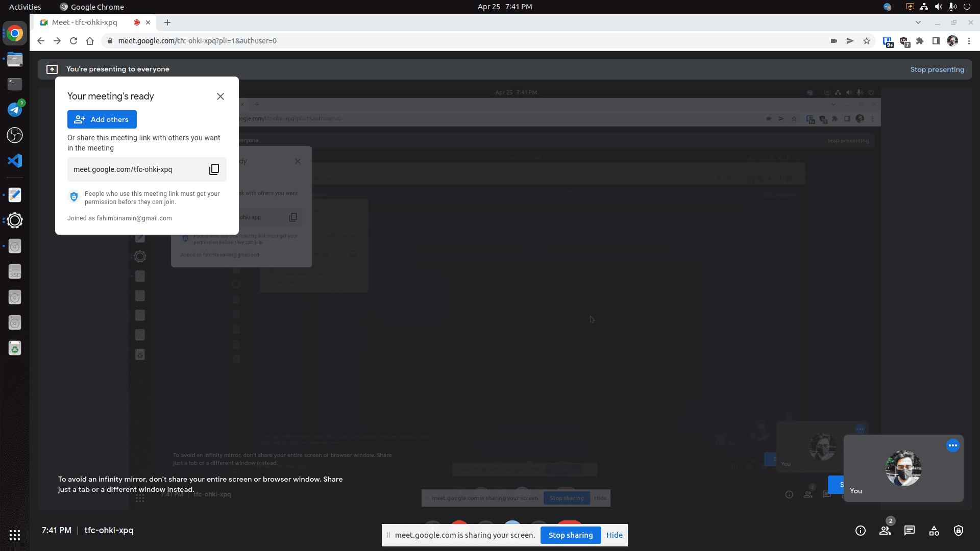The width and height of the screenshot is (980, 551).
Task: Open the Activities shapes icon
Action: point(934,531)
